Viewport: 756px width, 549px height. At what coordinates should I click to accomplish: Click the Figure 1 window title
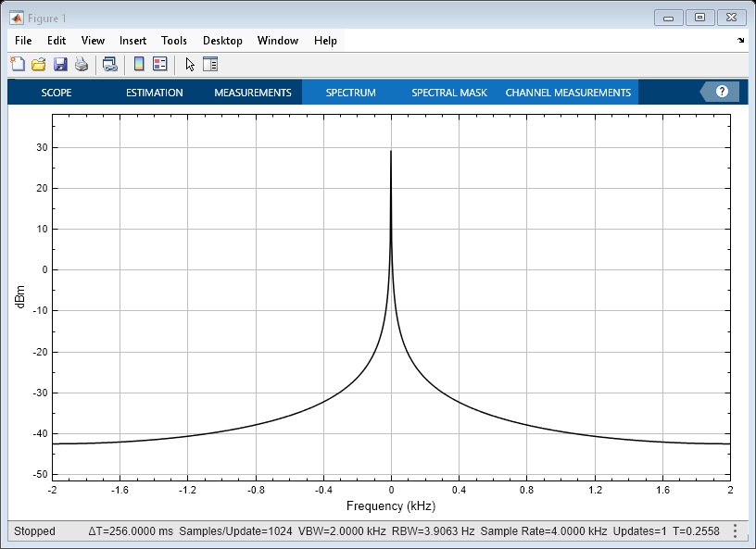click(46, 19)
